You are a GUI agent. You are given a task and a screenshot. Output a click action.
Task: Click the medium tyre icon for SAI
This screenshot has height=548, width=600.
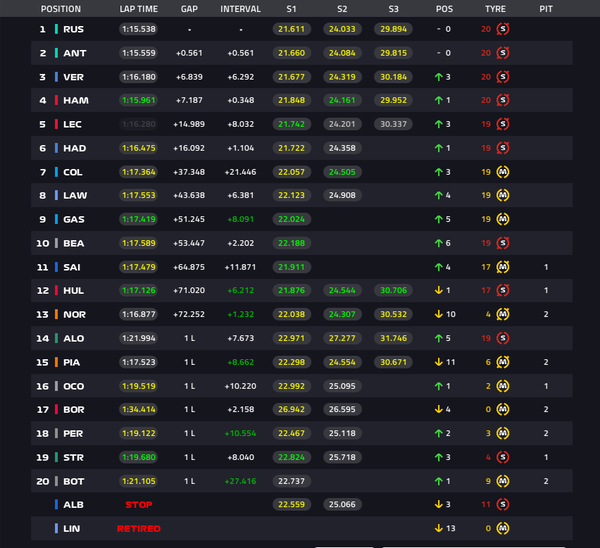coord(503,267)
